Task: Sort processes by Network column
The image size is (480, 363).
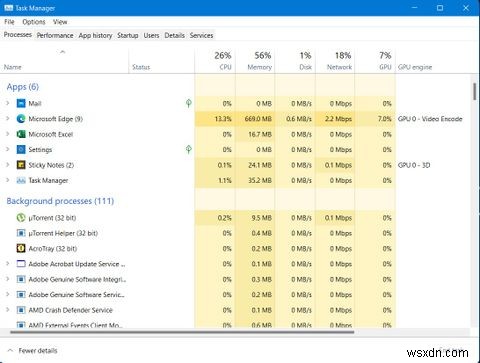Action: (x=335, y=61)
